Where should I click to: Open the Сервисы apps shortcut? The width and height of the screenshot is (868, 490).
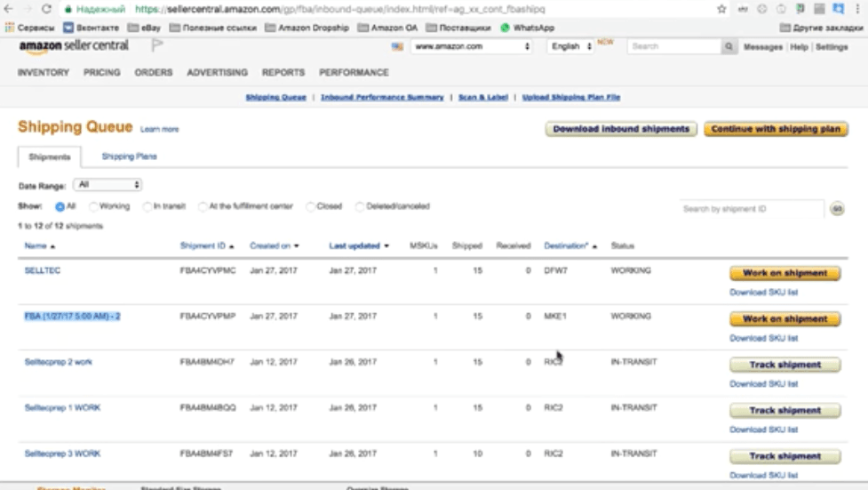(x=30, y=28)
